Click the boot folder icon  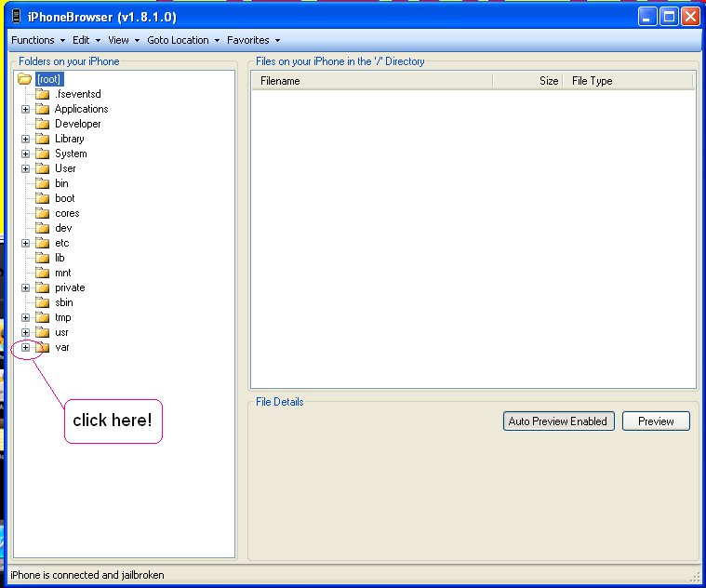click(x=43, y=198)
